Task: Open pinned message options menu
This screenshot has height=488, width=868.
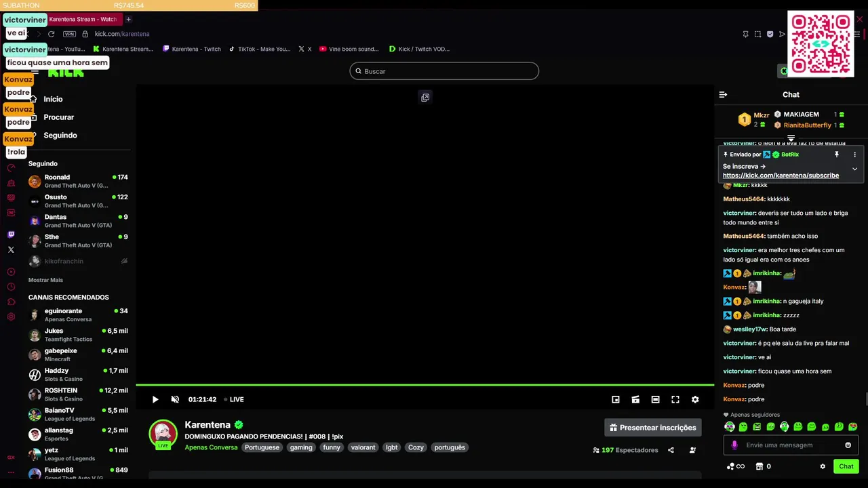Action: pos(854,155)
